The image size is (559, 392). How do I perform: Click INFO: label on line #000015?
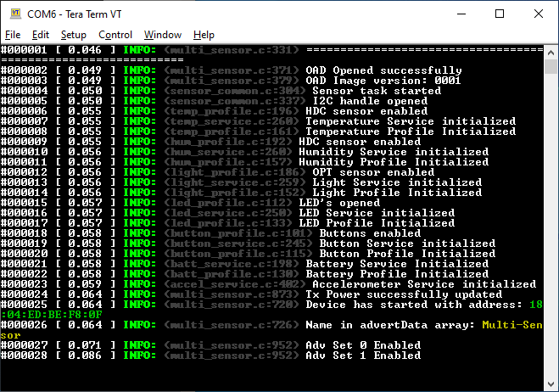139,203
